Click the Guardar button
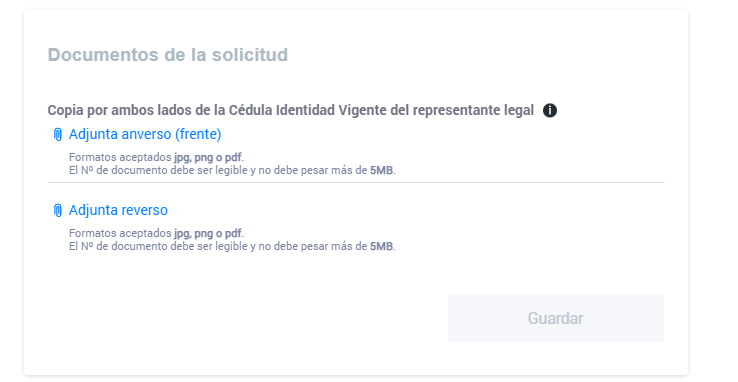The height and width of the screenshot is (382, 738). [x=555, y=318]
